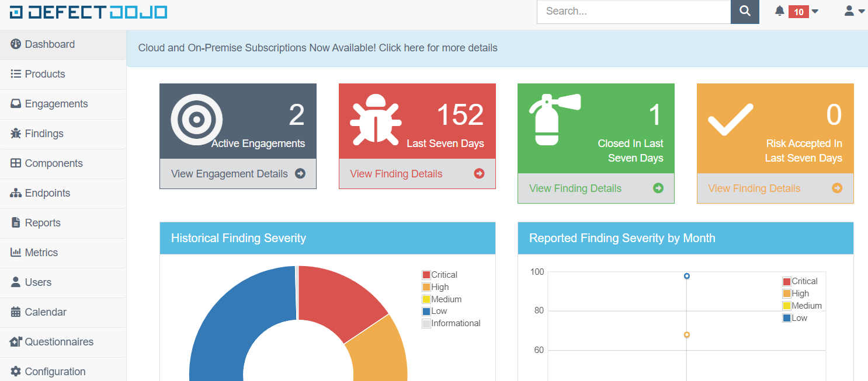Toggle Medium swatch in Severity by Month legend
The height and width of the screenshot is (381, 868).
[787, 306]
